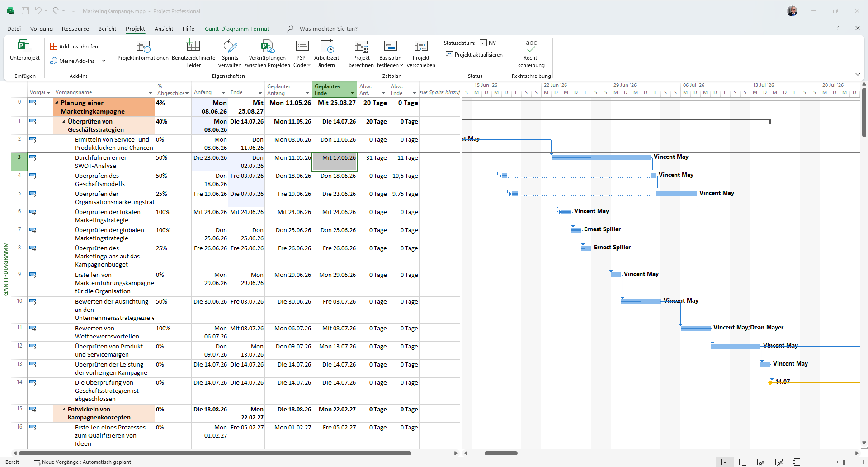
Task: Select the 'Mit 17.06.26' Geplantes Ende cell
Action: pyautogui.click(x=335, y=162)
